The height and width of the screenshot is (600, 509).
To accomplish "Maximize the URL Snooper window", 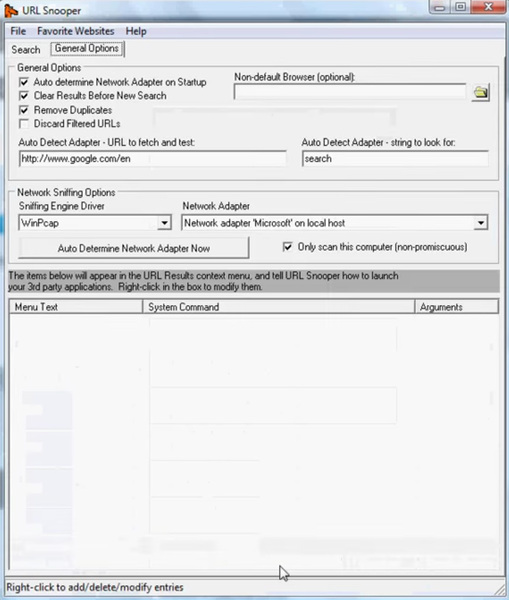I will 461,7.
